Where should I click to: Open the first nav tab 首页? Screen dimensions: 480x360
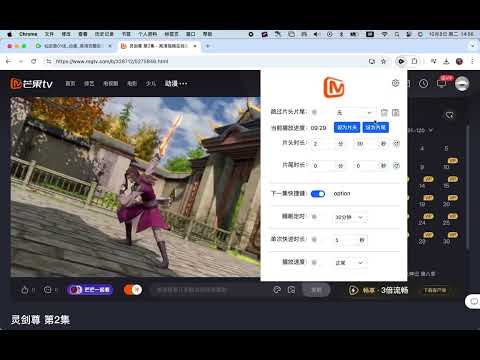point(70,83)
